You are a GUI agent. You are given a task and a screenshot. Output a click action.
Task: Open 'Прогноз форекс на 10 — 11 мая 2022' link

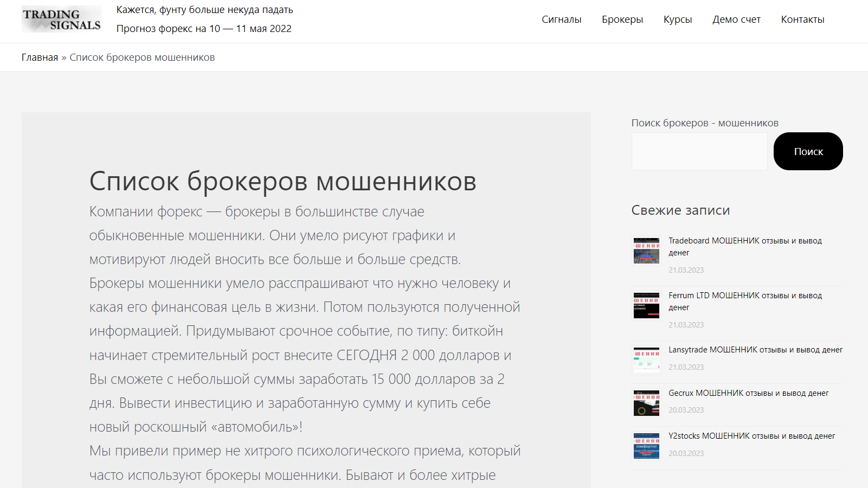tap(204, 29)
